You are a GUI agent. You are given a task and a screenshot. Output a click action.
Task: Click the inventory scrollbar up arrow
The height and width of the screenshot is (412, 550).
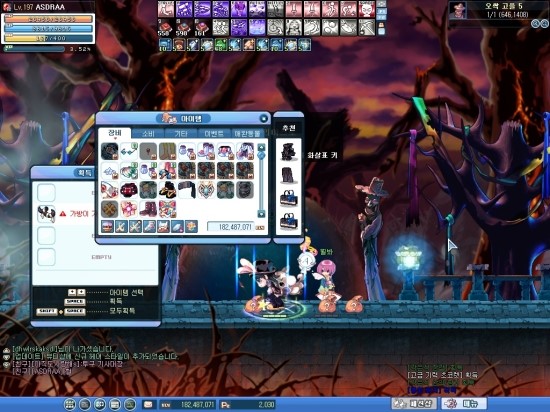(261, 147)
